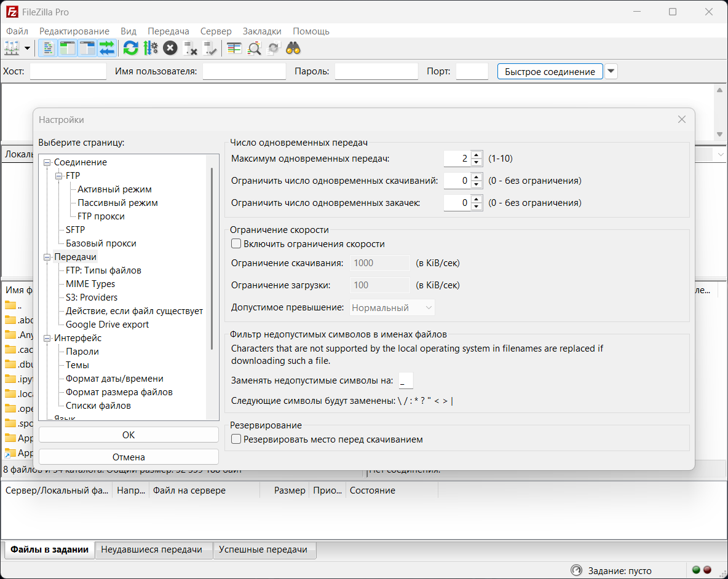The width and height of the screenshot is (728, 579).
Task: Close the Настройки dialog with X
Action: click(x=681, y=119)
